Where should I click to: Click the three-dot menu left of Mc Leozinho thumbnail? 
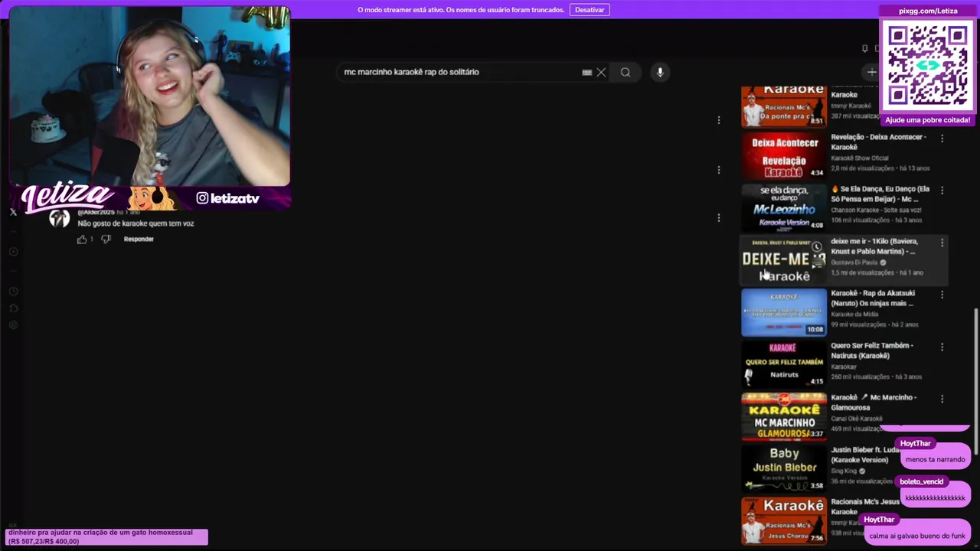tap(719, 218)
